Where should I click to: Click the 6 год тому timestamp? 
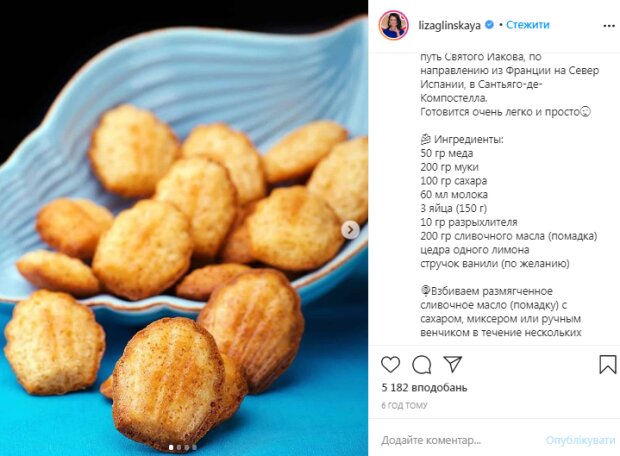pyautogui.click(x=404, y=405)
